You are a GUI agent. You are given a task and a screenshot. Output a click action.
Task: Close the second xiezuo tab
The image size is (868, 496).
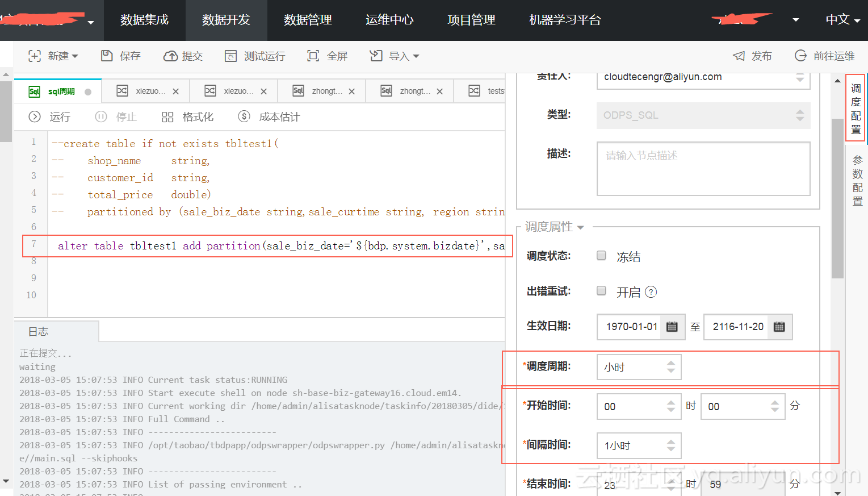tap(263, 91)
